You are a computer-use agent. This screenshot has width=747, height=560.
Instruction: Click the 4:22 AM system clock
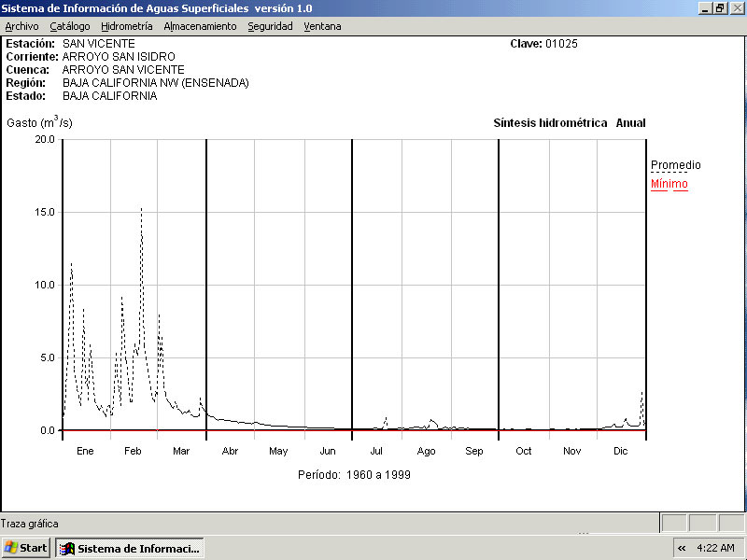pyautogui.click(x=715, y=548)
